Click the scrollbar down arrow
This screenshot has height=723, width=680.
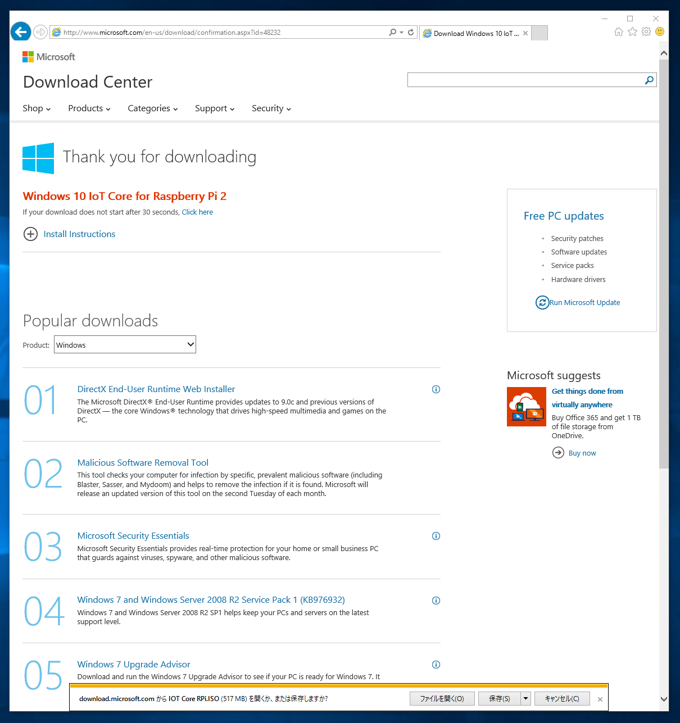[x=664, y=699]
